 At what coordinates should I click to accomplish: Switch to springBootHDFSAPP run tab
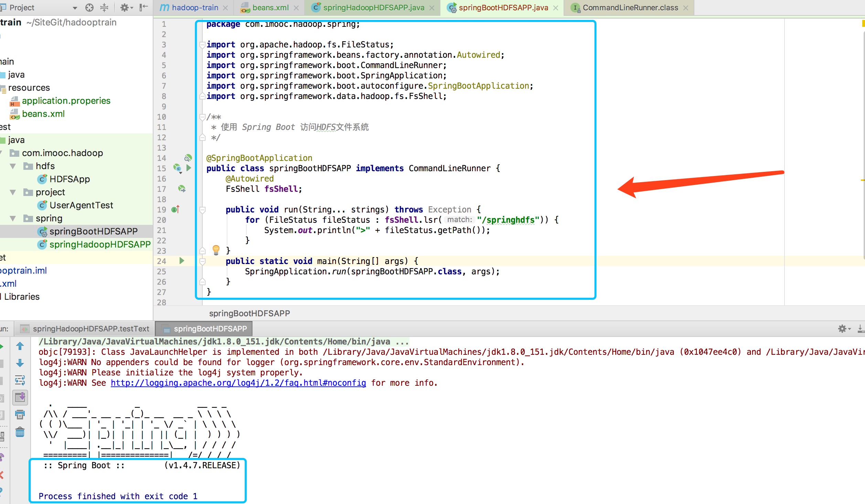[204, 329]
